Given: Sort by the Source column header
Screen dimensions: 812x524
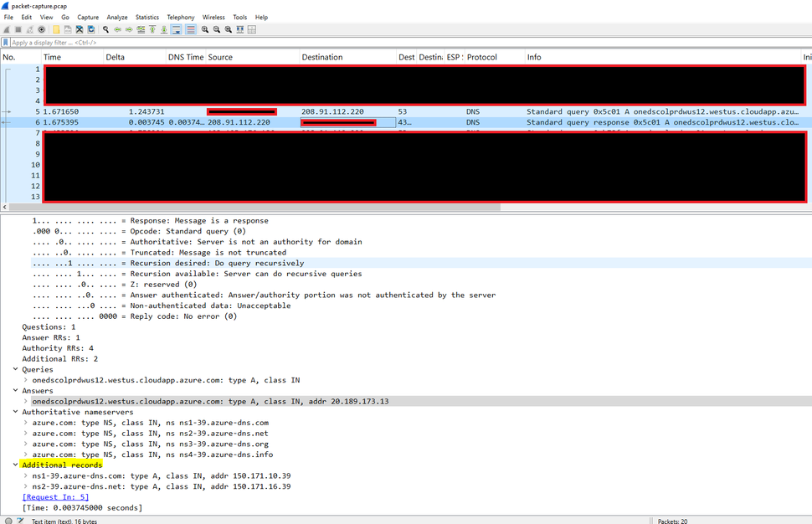Looking at the screenshot, I should pos(253,57).
